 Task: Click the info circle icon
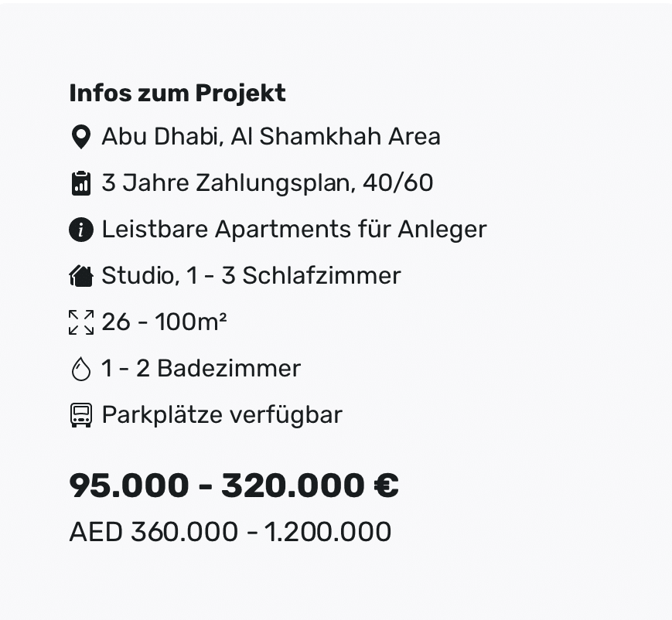[81, 230]
